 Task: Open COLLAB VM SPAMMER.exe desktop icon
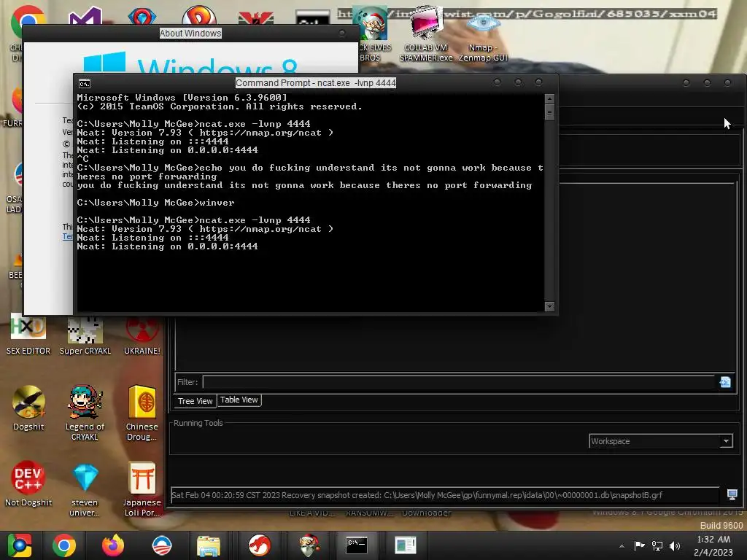click(426, 34)
